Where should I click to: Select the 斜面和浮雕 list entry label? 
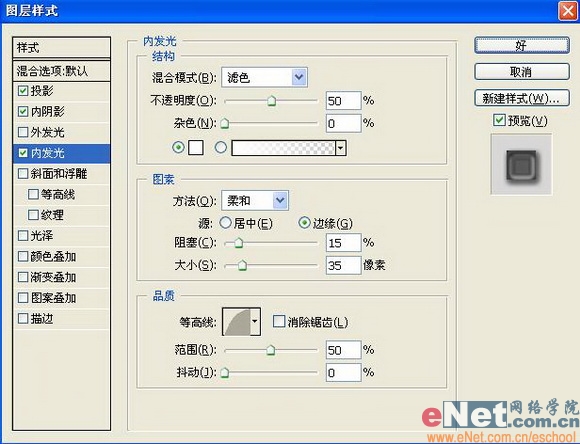tap(59, 174)
